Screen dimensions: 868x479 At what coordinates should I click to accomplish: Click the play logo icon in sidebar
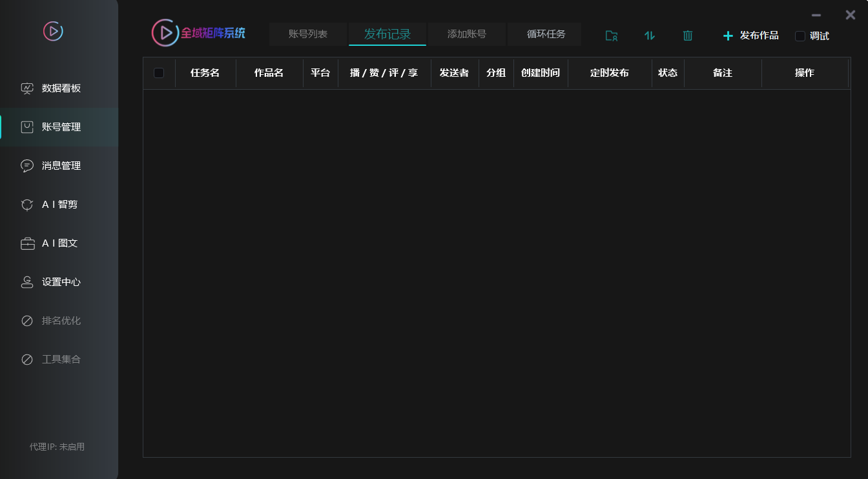point(53,31)
